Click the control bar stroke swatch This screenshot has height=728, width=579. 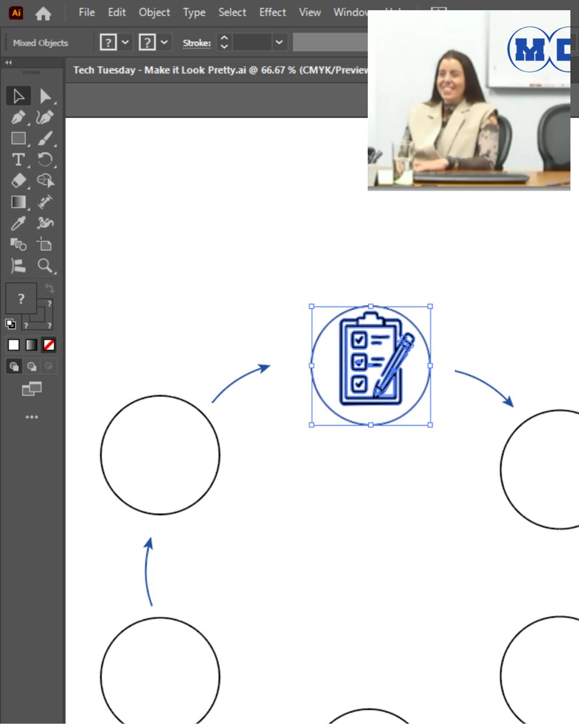click(x=147, y=42)
